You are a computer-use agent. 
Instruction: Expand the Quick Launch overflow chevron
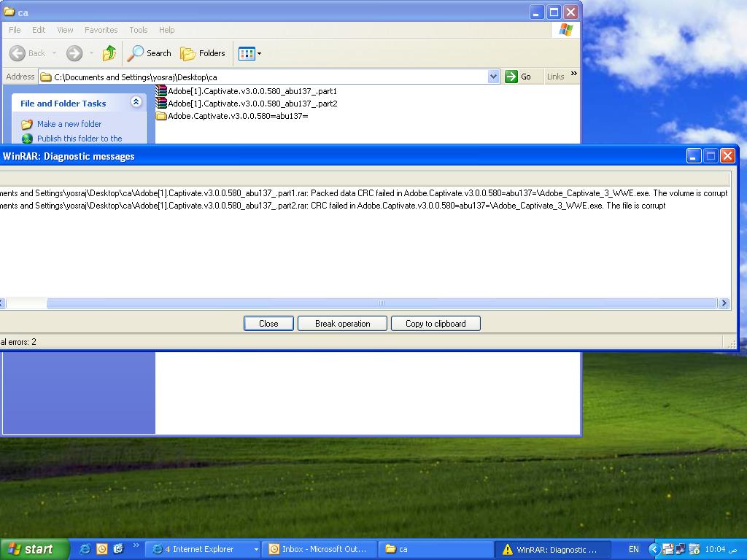(x=136, y=545)
